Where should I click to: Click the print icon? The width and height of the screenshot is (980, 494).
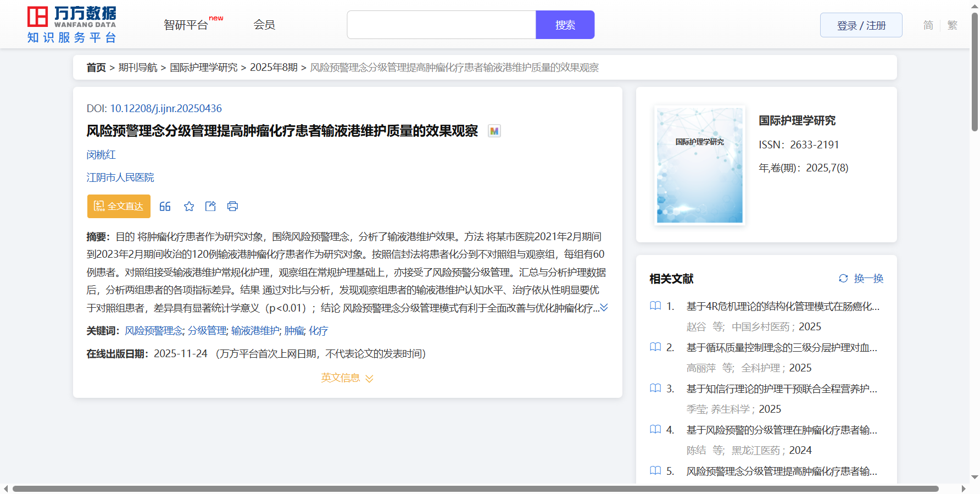click(232, 207)
